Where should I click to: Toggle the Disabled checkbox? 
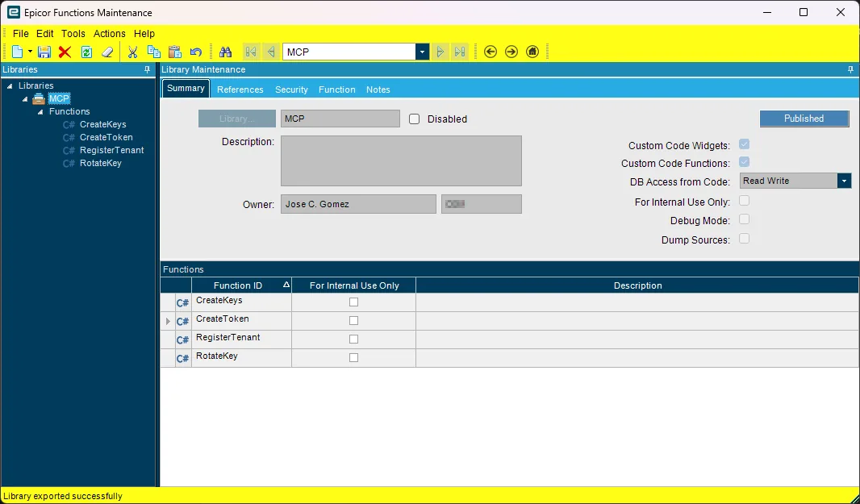(414, 119)
